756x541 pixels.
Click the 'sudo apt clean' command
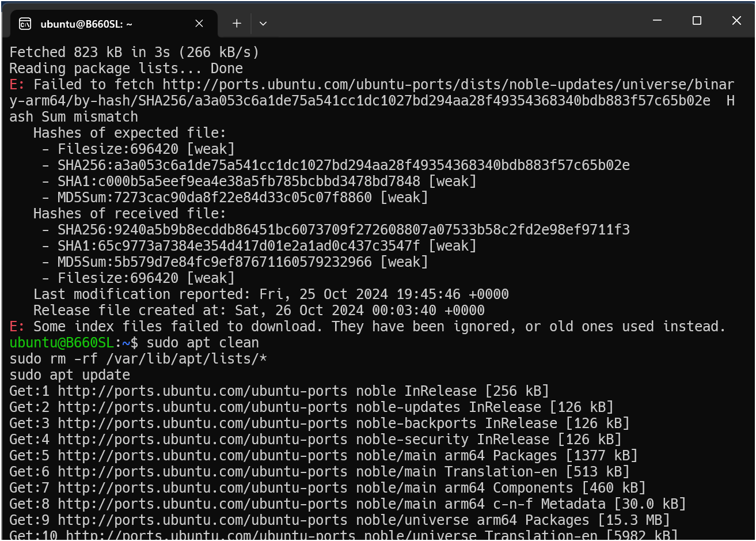tap(203, 343)
